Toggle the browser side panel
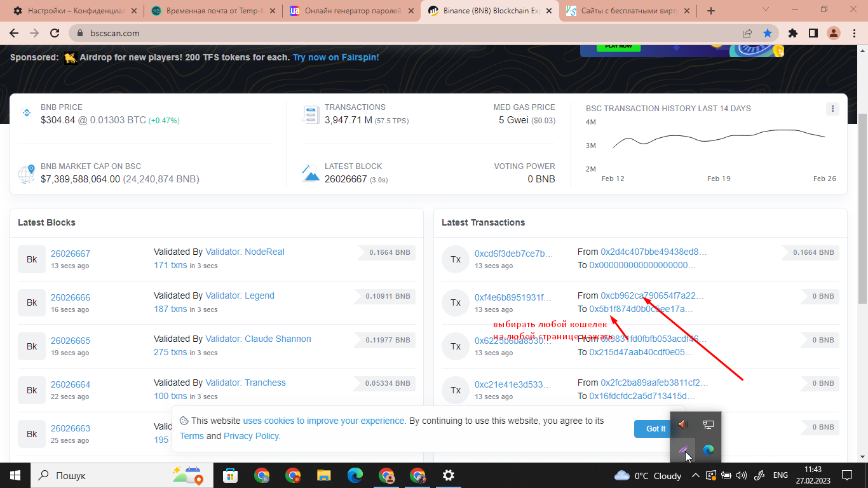Image resolution: width=868 pixels, height=488 pixels. point(813,33)
